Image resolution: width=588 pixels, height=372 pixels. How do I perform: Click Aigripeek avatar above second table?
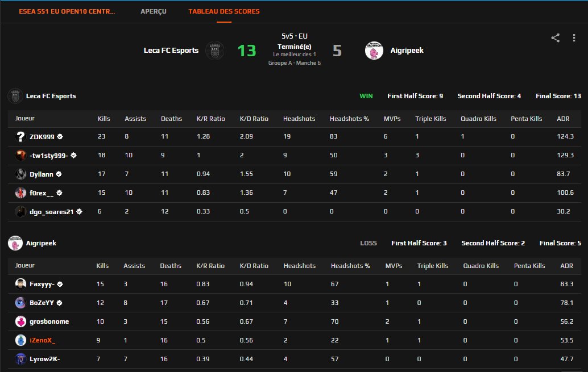pyautogui.click(x=15, y=243)
